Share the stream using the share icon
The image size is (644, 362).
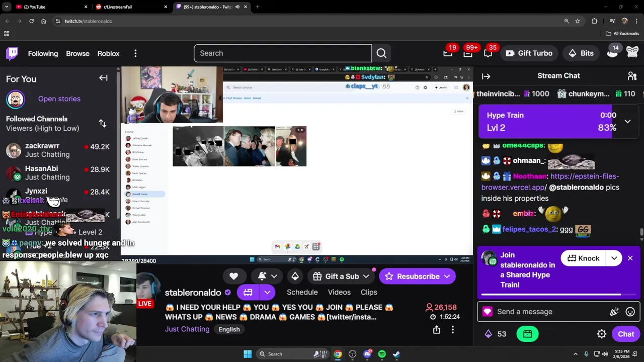(437, 330)
